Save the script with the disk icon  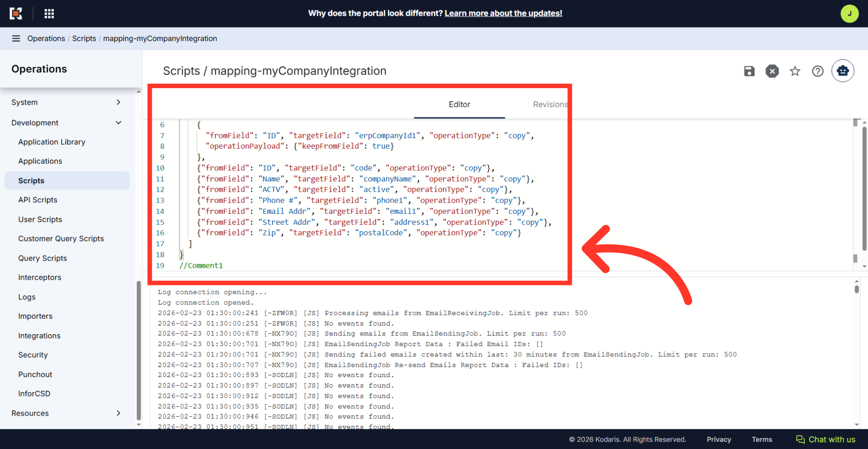click(749, 71)
